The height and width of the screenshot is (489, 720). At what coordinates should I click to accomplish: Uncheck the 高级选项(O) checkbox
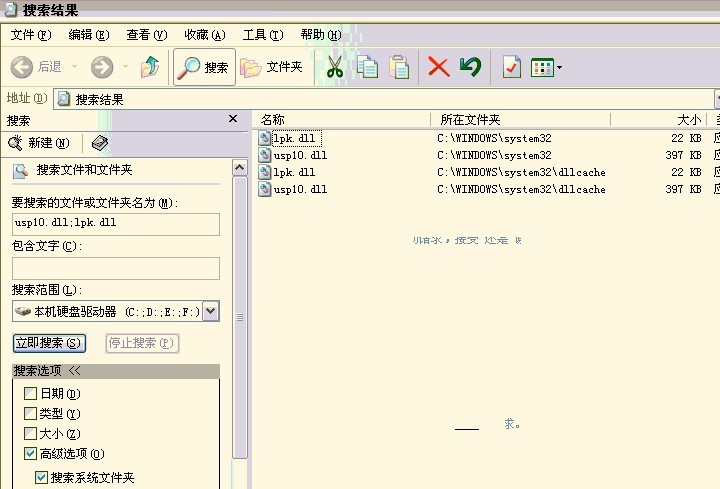[x=30, y=454]
